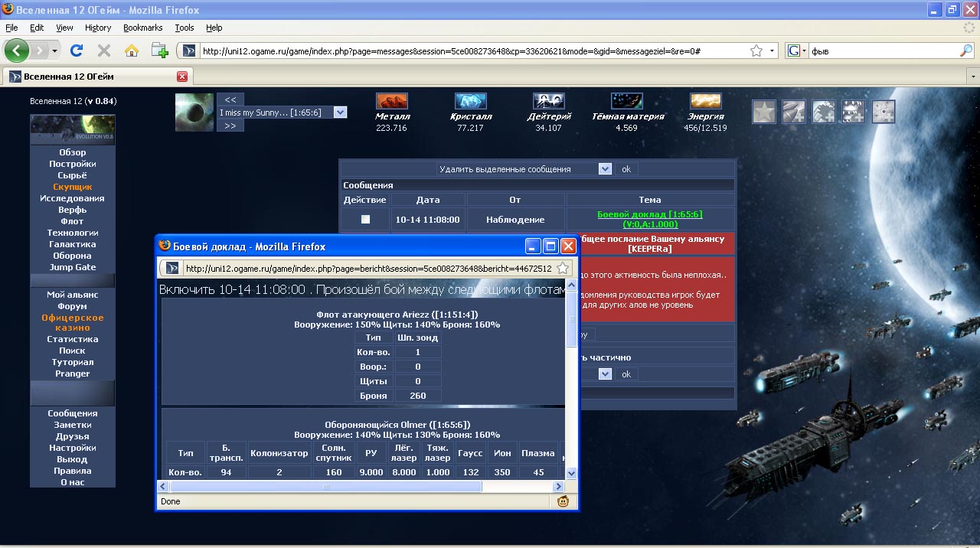Image resolution: width=980 pixels, height=548 pixels.
Task: Click the site icon in main address bar
Action: [188, 51]
